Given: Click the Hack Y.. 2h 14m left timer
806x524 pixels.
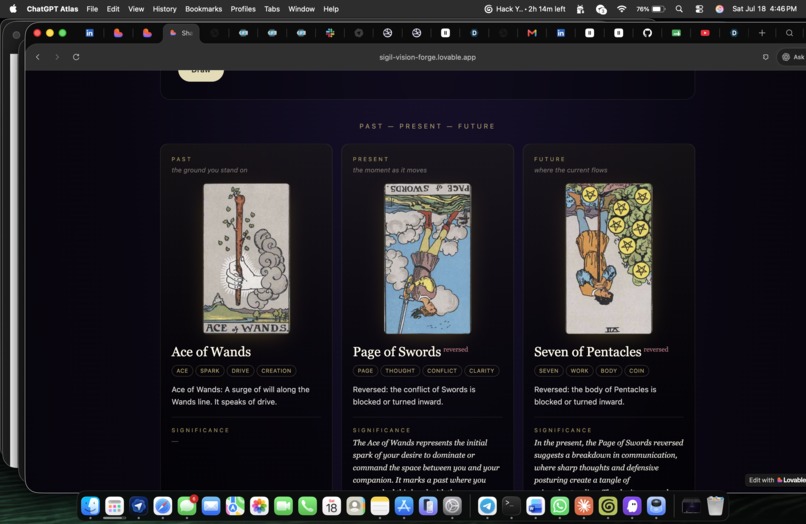Looking at the screenshot, I should (524, 9).
